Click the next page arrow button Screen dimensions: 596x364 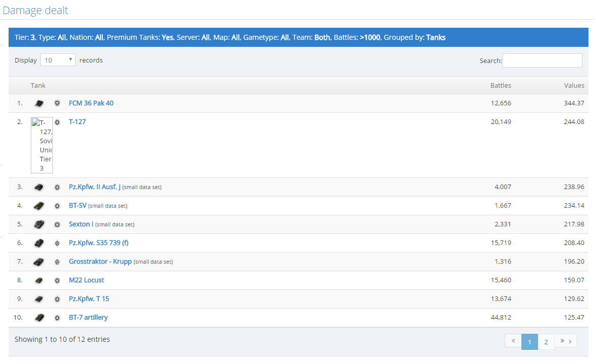(565, 341)
